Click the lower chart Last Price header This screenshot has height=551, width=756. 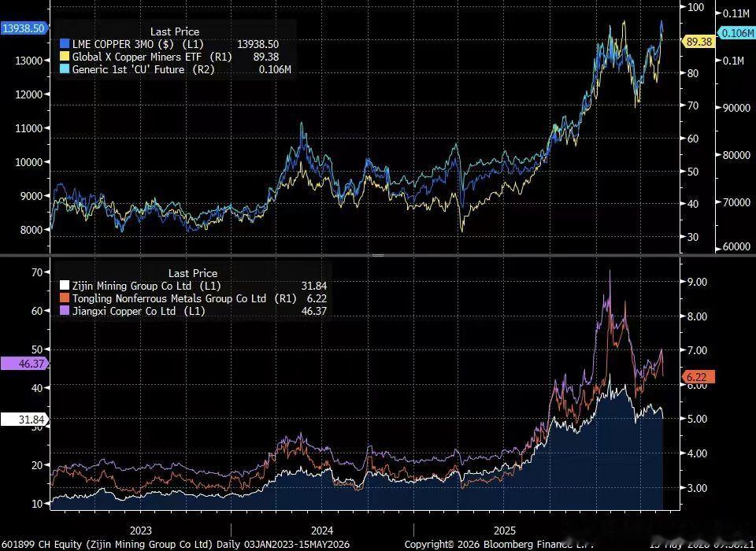tap(193, 273)
